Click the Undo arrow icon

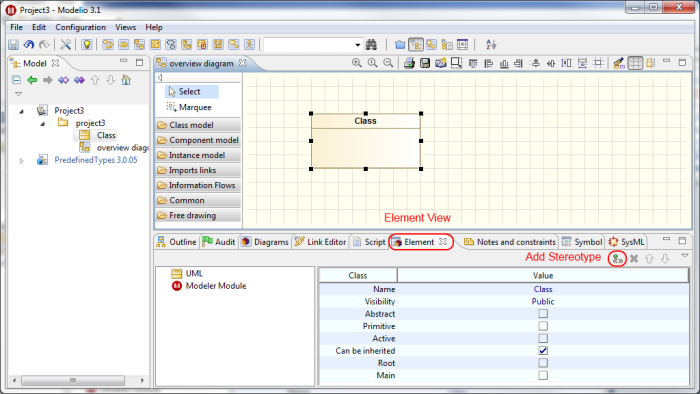[29, 45]
